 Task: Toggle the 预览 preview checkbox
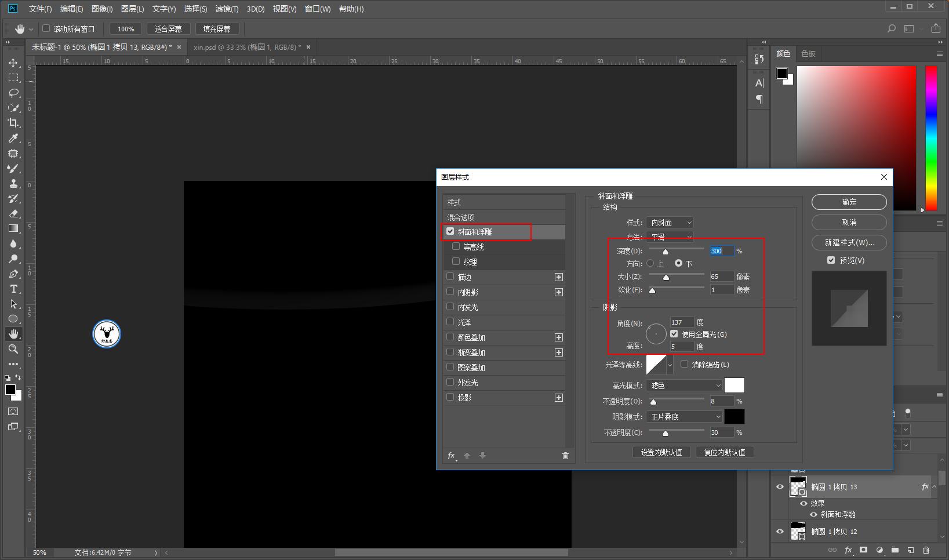pyautogui.click(x=831, y=260)
